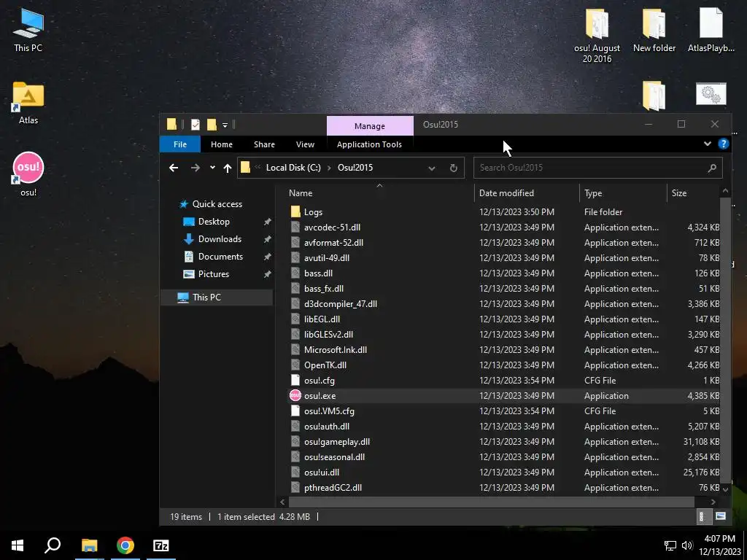This screenshot has height=560, width=747.
Task: Open the Atlas folder shortcut on desktop
Action: [28, 102]
